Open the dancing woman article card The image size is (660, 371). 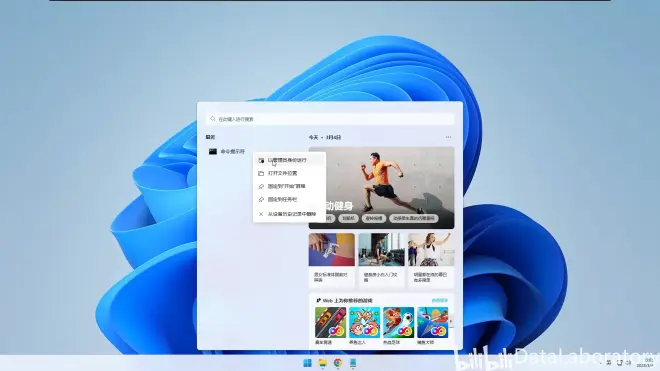(x=431, y=260)
